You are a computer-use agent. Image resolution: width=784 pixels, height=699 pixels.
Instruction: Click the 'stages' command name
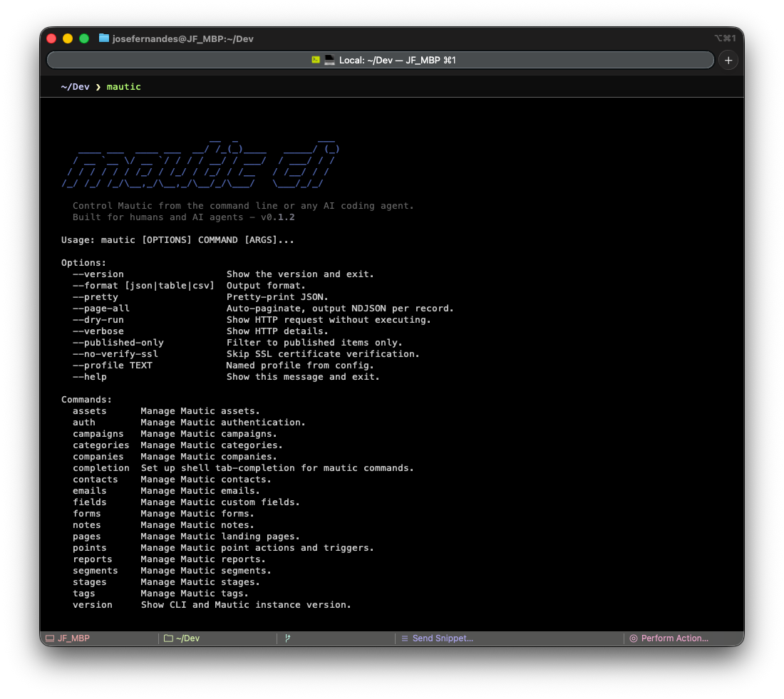[90, 583]
